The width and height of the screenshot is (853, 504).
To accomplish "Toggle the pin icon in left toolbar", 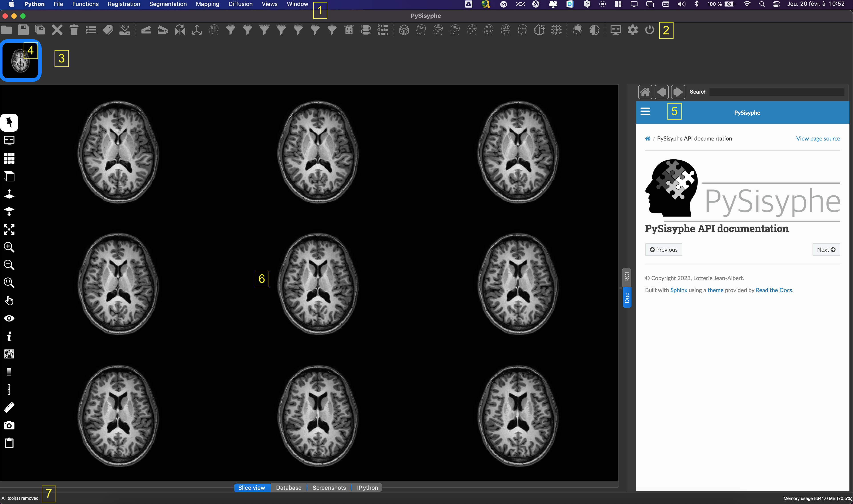I will point(9,122).
